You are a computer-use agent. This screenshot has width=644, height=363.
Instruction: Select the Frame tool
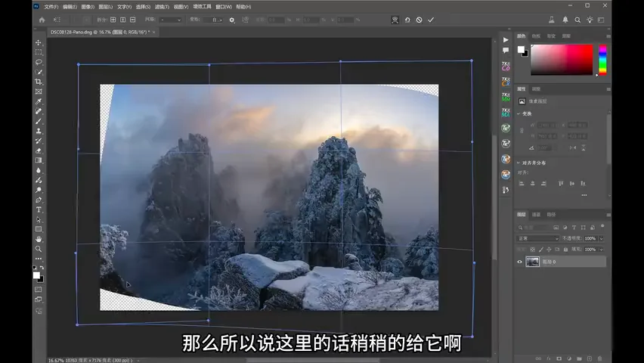[39, 92]
